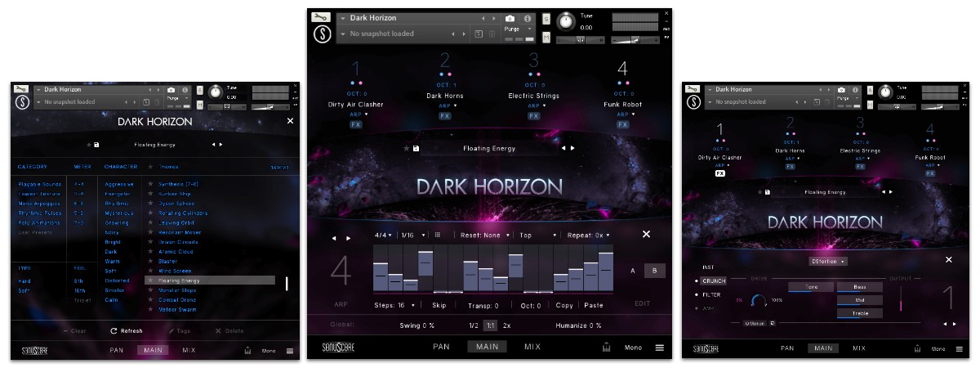Image resolution: width=980 pixels, height=368 pixels.
Task: Click the keyboard/MIDI icon left of Mono, center
Action: pyautogui.click(x=606, y=348)
